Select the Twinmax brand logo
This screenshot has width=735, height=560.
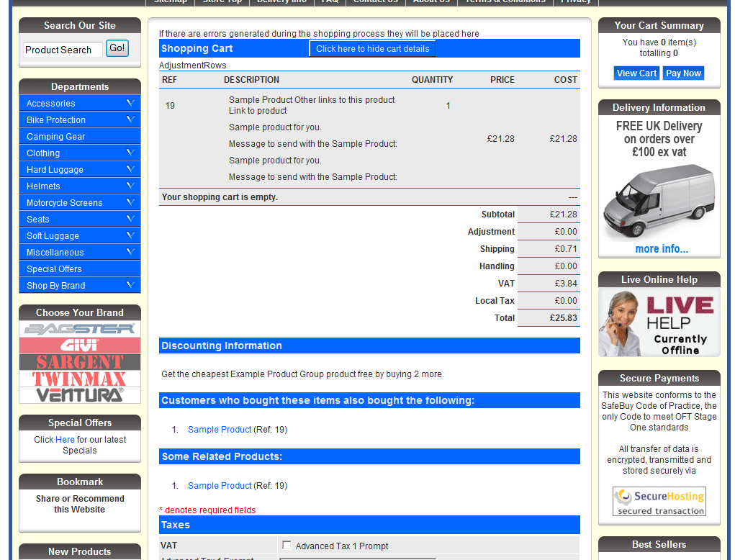pyautogui.click(x=80, y=379)
